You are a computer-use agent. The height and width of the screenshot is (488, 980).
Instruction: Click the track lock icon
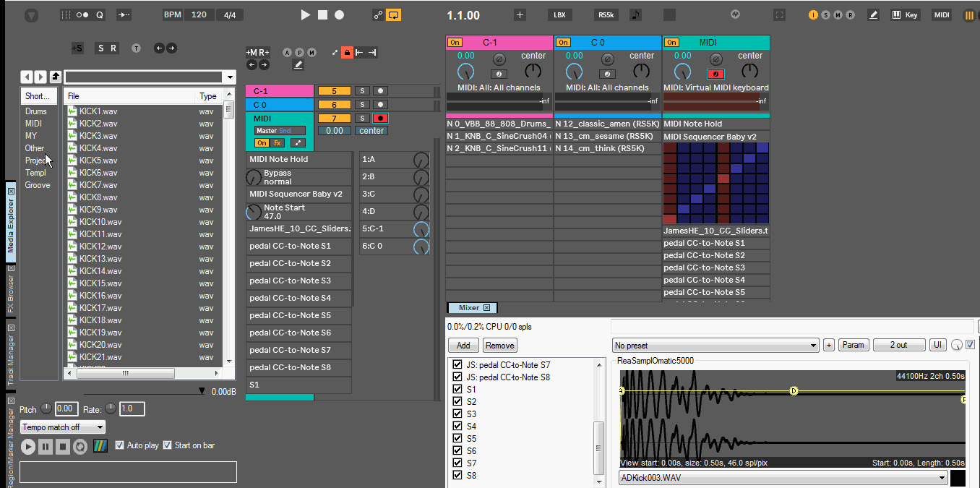click(347, 52)
